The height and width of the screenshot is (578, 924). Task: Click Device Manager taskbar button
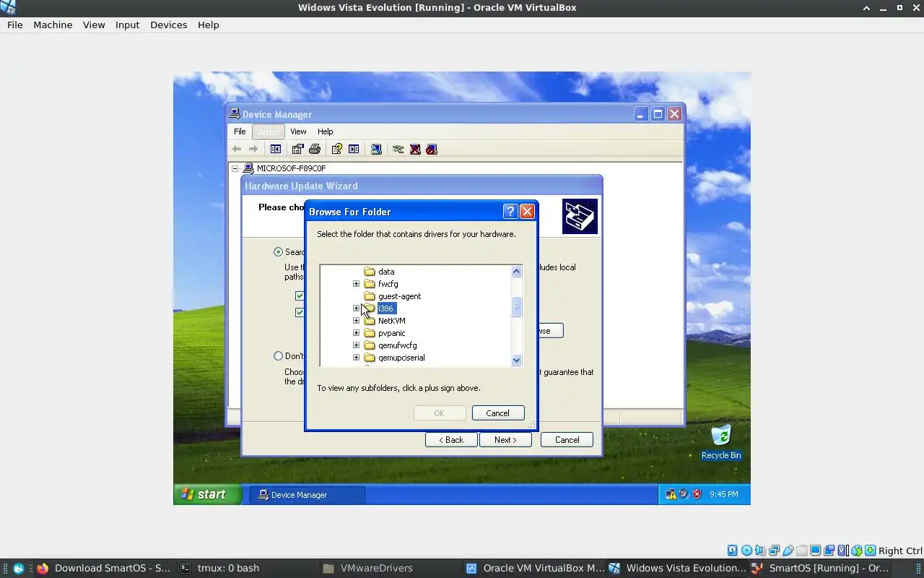(x=308, y=495)
